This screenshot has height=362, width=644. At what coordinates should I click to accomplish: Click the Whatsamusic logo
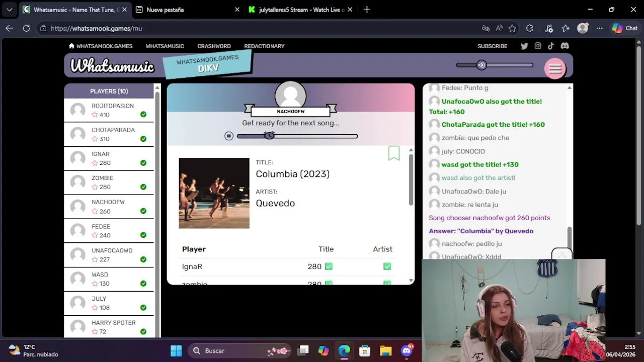pyautogui.click(x=112, y=66)
